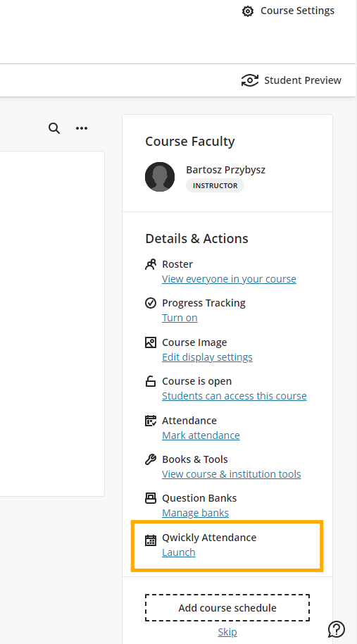Click the Attendance calendar icon
The height and width of the screenshot is (644, 357).
pyautogui.click(x=151, y=421)
